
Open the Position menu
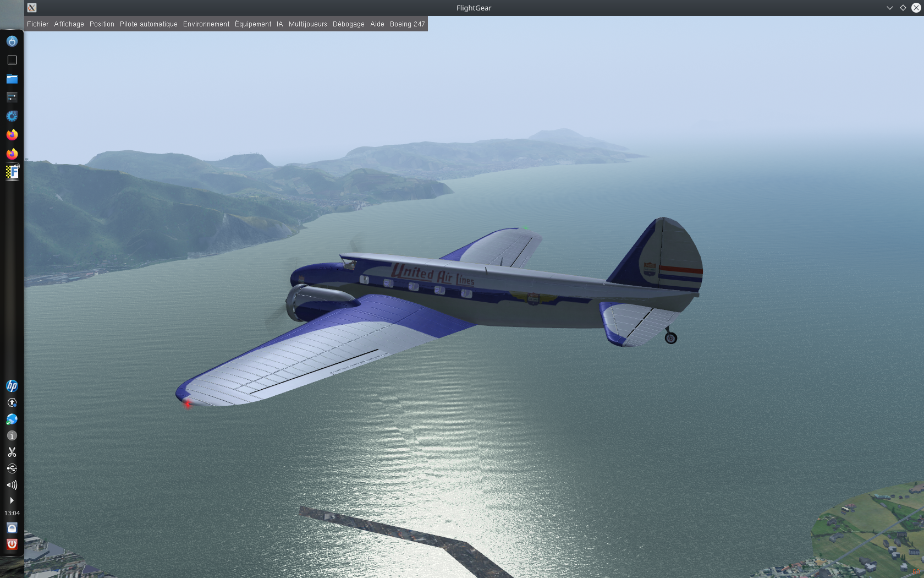pyautogui.click(x=102, y=24)
